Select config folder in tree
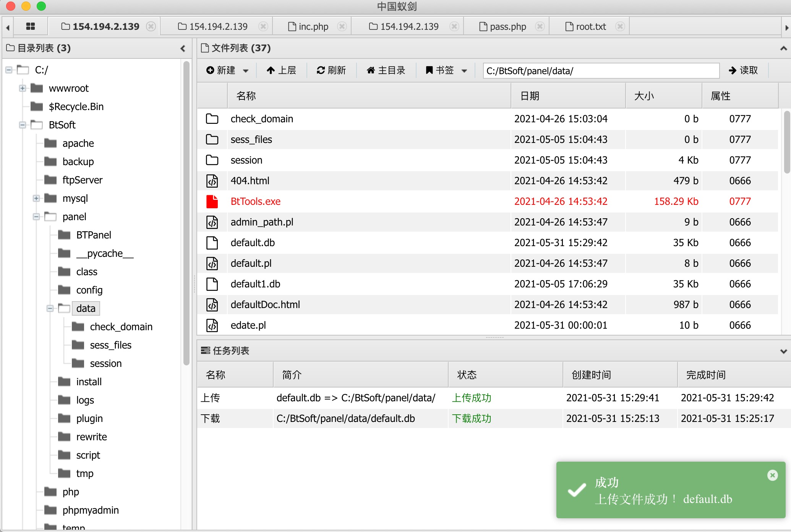791x532 pixels. pyautogui.click(x=89, y=290)
